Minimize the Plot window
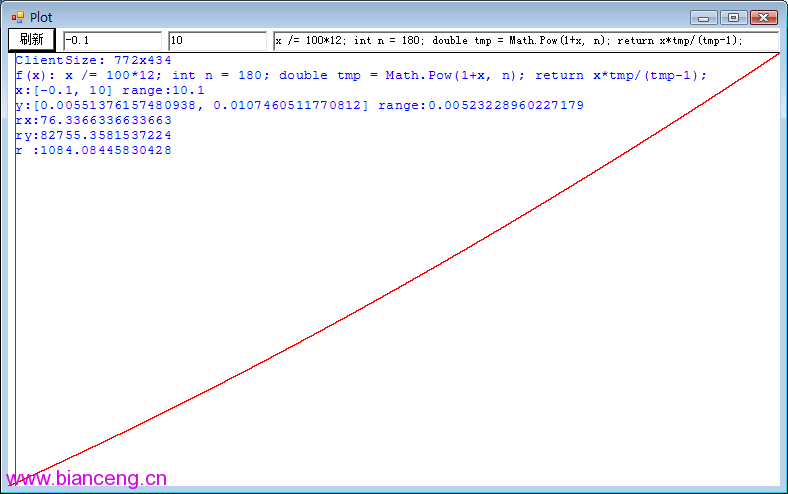Screen dimensions: 788x494 704,18
